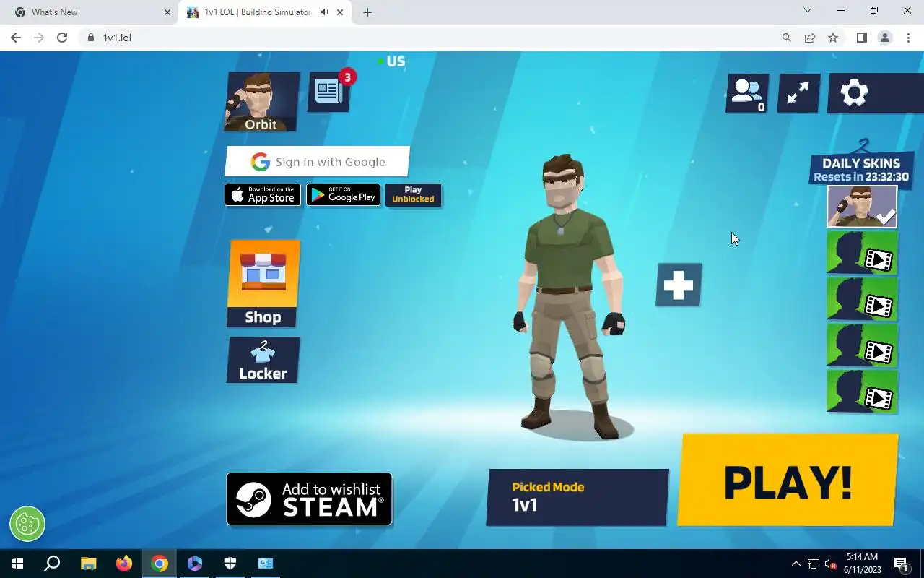Image resolution: width=924 pixels, height=578 pixels.
Task: Toggle fullscreen with the arrows icon
Action: [x=798, y=93]
